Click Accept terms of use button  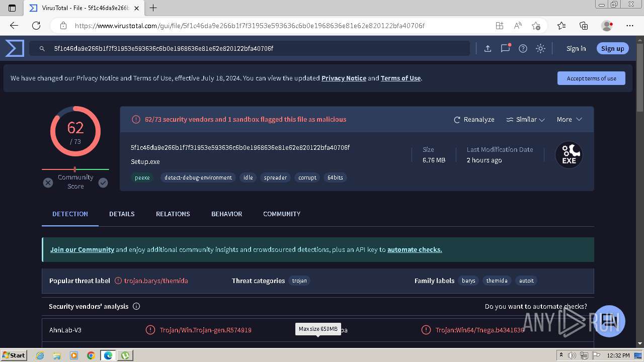tap(591, 78)
